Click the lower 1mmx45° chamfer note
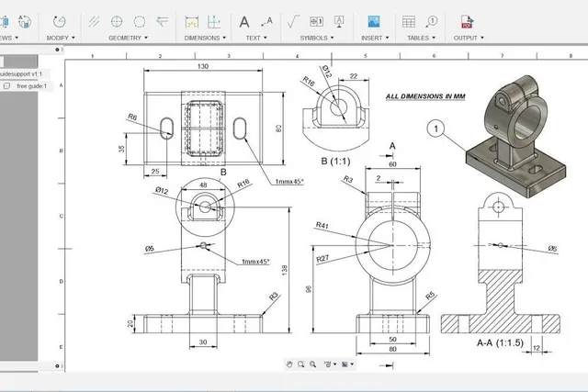This screenshot has height=392, width=588. [x=255, y=262]
